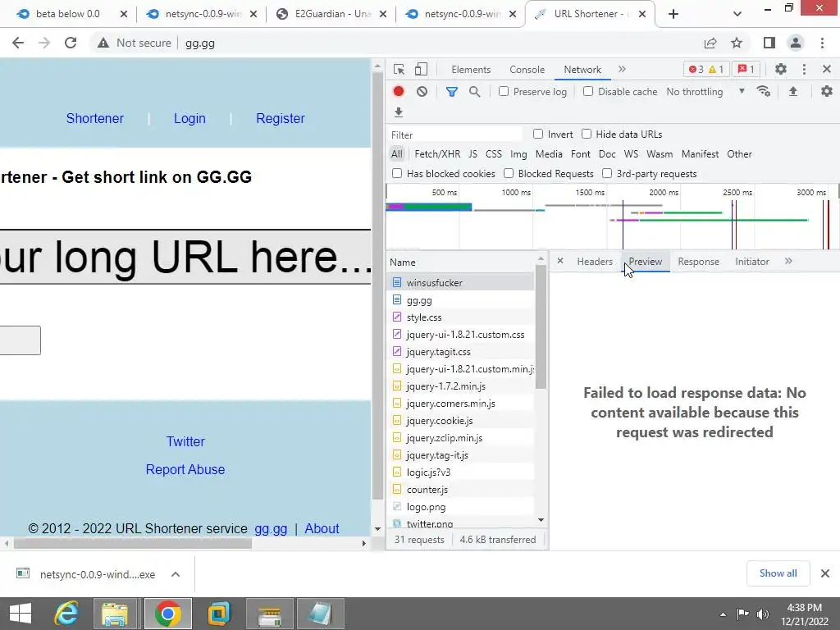Screen dimensions: 840x630
Task: Click the errors and warnings counter
Action: pos(706,69)
